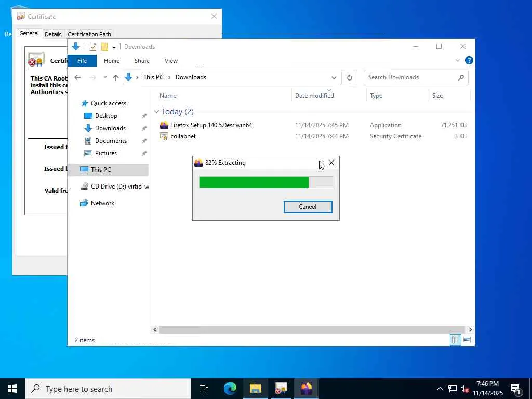Close the 82% Extracting dialog

tap(331, 163)
